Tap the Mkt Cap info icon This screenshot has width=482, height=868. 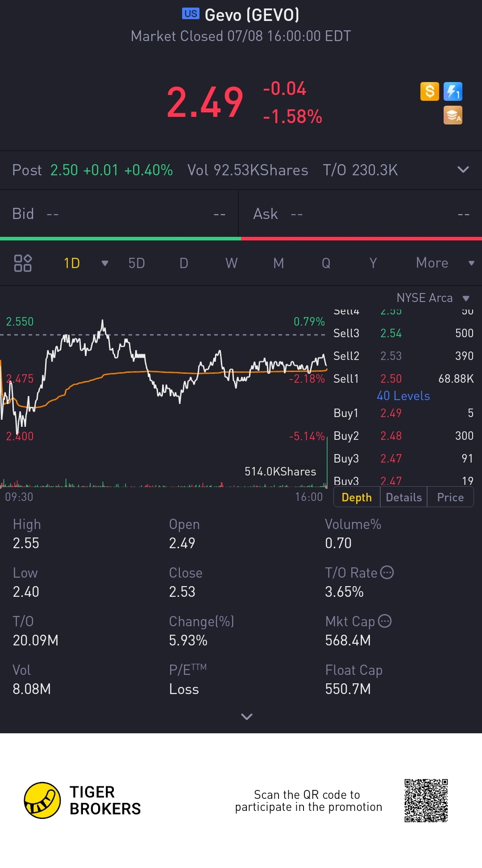coord(385,621)
